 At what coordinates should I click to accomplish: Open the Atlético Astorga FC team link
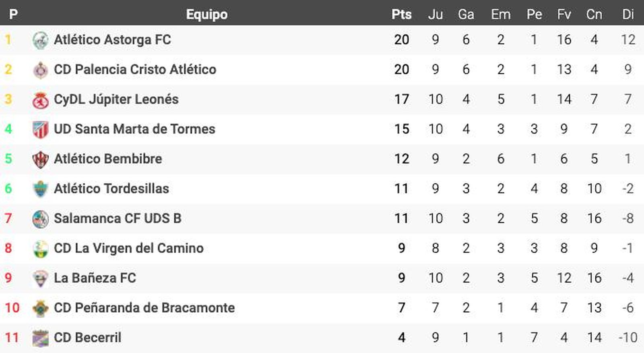click(x=112, y=40)
